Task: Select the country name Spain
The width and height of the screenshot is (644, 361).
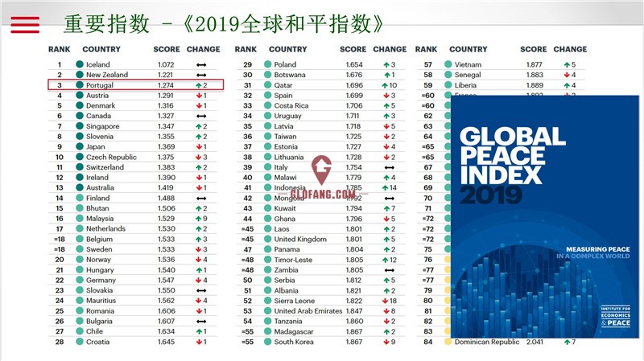Action: pyautogui.click(x=283, y=95)
